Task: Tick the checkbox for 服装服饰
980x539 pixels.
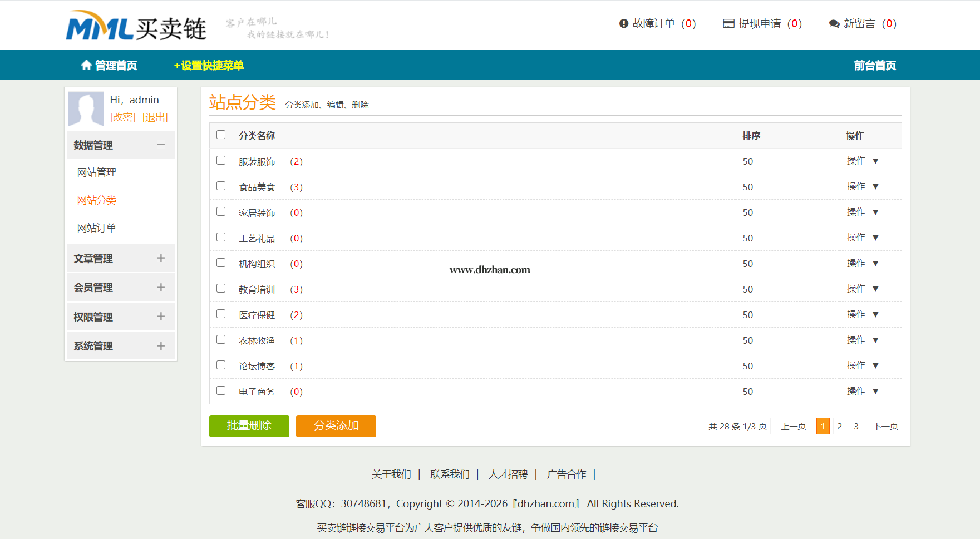Action: click(x=221, y=160)
